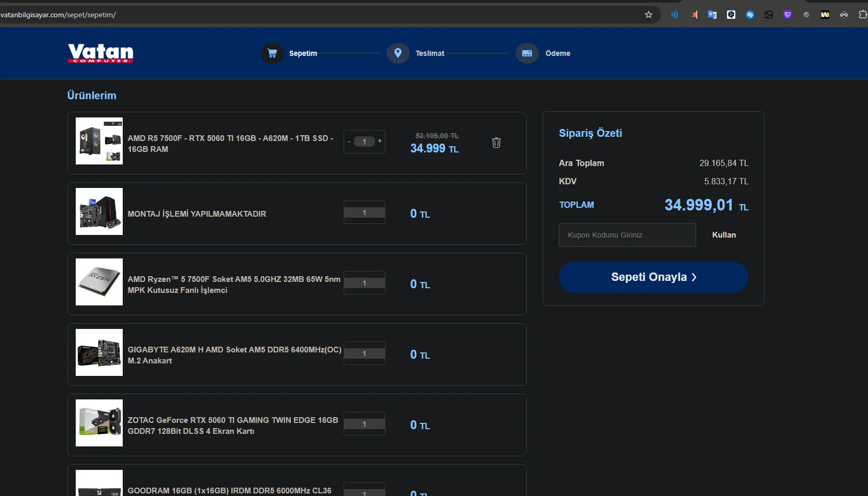Increase quantity of AMD R5 7500F PC
This screenshot has width=868, height=496.
[x=380, y=141]
